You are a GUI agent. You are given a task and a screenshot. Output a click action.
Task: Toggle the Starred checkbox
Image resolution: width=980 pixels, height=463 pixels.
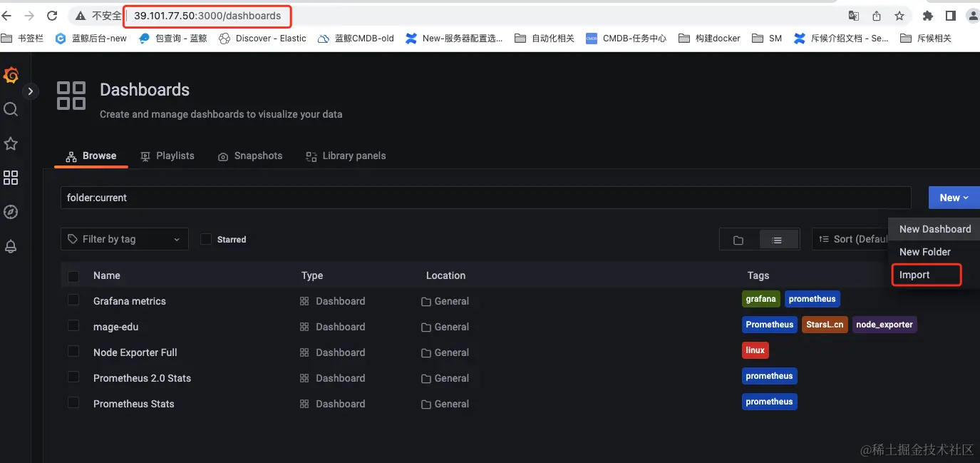click(206, 239)
